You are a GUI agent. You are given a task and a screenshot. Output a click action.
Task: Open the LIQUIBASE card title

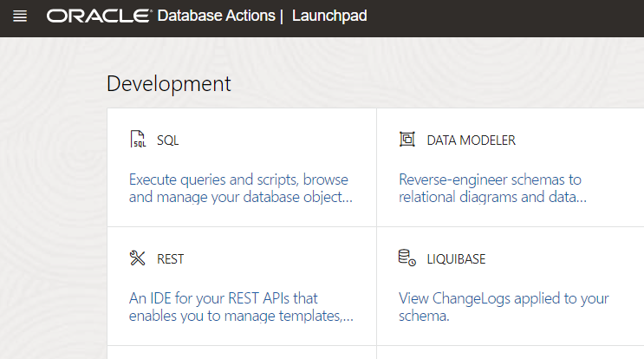[x=456, y=259]
